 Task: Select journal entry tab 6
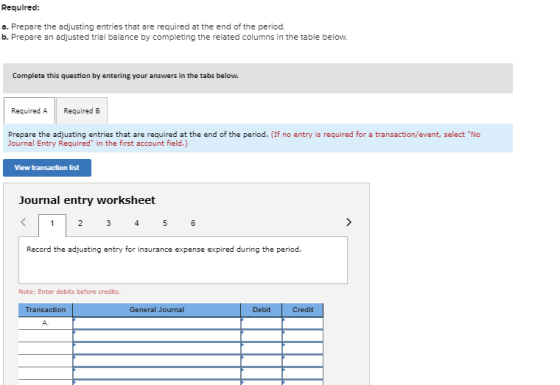click(x=193, y=223)
